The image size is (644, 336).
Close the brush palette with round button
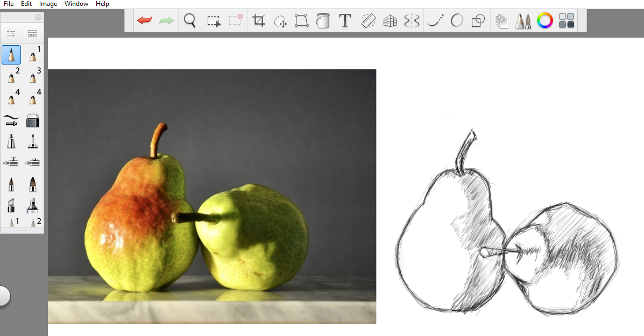(x=38, y=17)
